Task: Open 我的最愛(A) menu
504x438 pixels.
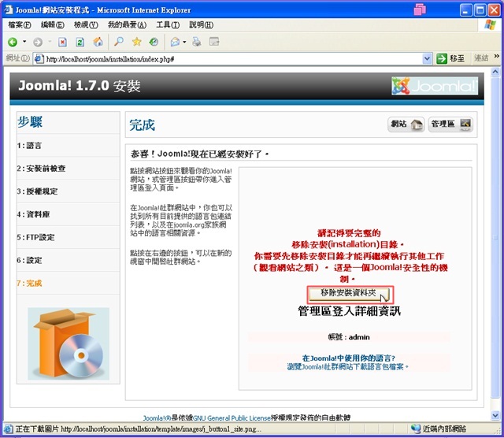Action: (127, 24)
